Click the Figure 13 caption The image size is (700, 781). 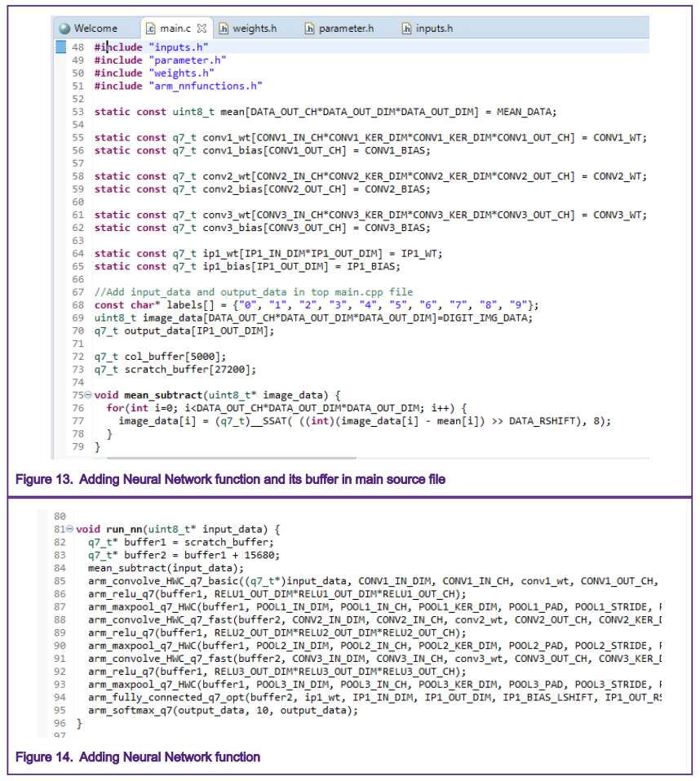tap(231, 479)
